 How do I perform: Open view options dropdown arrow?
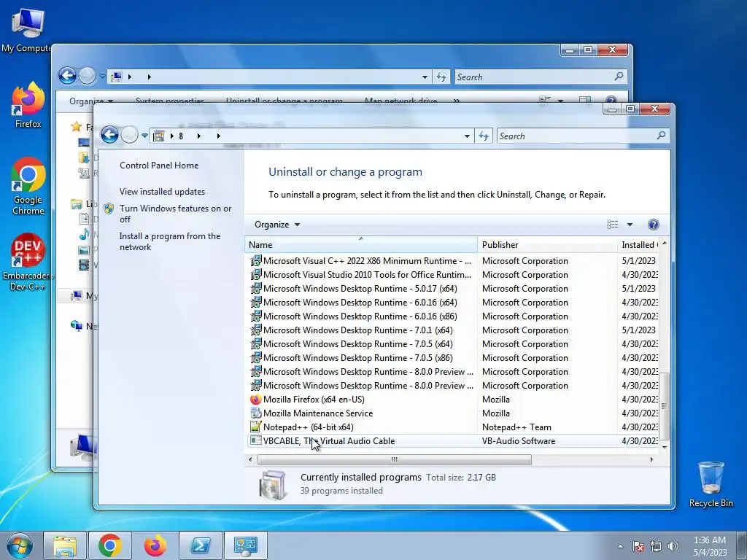tap(630, 225)
